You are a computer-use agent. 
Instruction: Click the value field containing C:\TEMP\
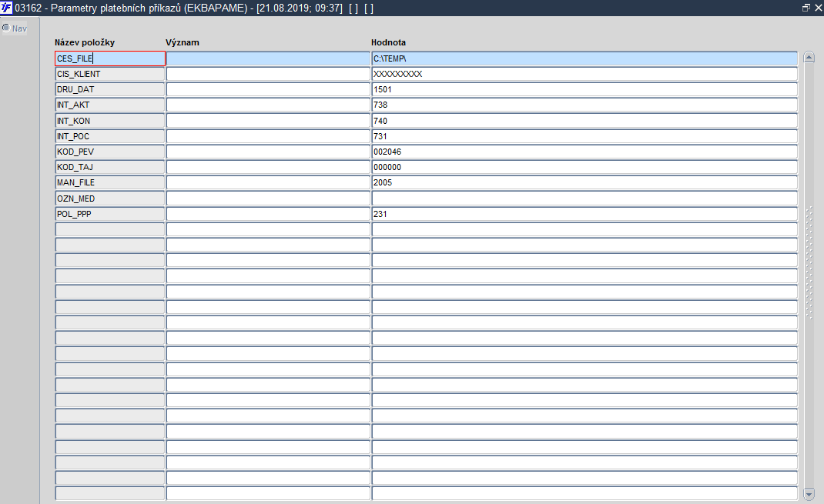coord(585,58)
